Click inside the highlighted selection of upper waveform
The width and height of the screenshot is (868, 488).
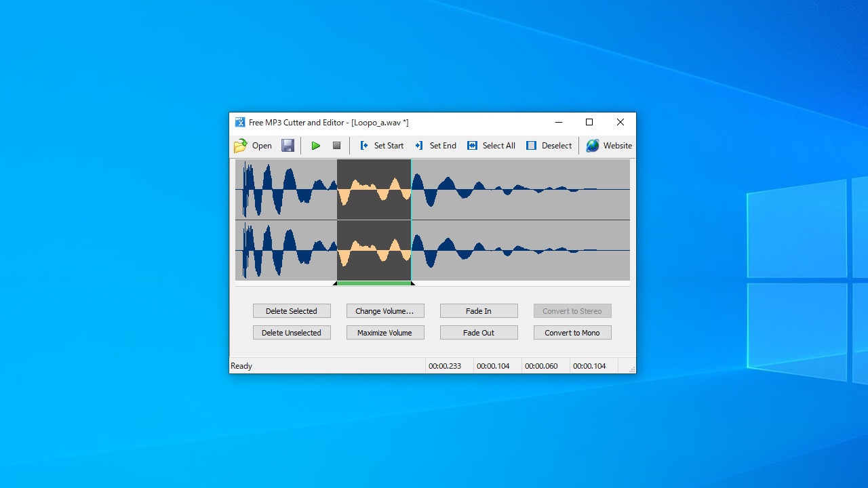tap(374, 189)
